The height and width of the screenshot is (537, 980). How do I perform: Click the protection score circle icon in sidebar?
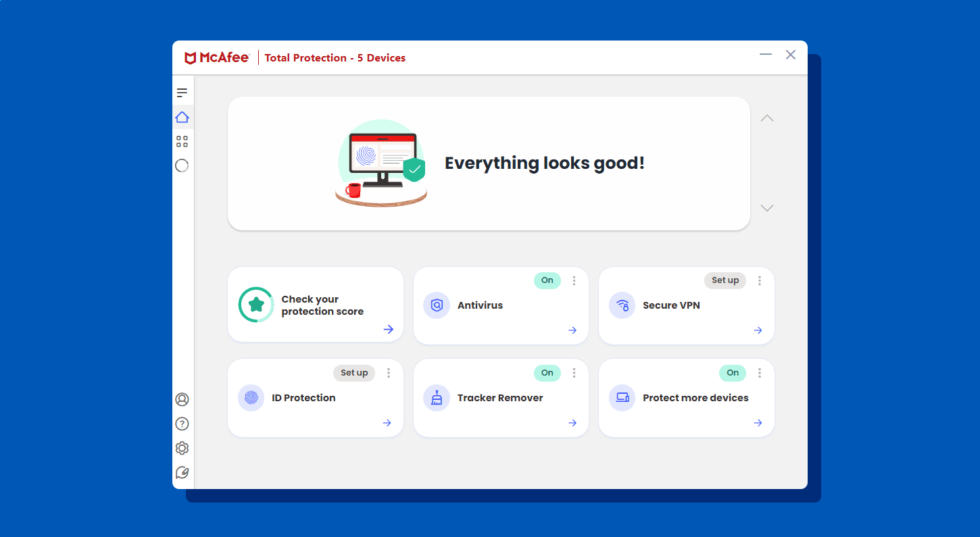coord(182,165)
